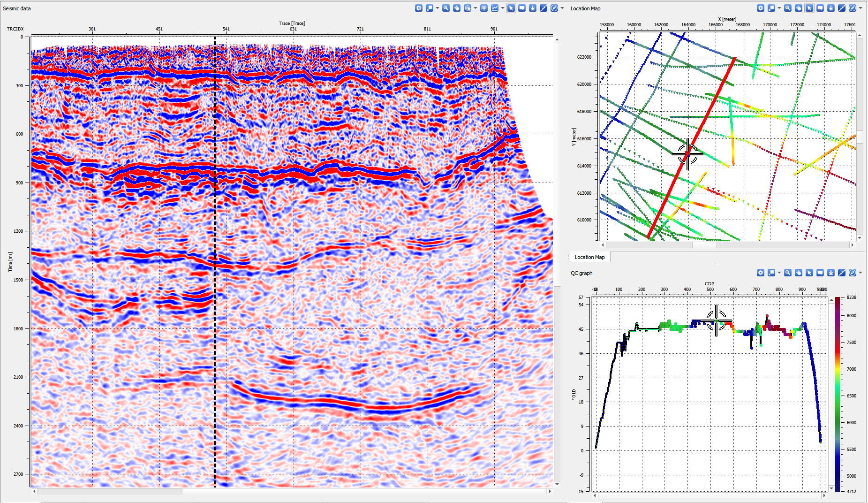Click the table grid icon in Seismic toolbar
This screenshot has width=868, height=503.
coord(484,8)
